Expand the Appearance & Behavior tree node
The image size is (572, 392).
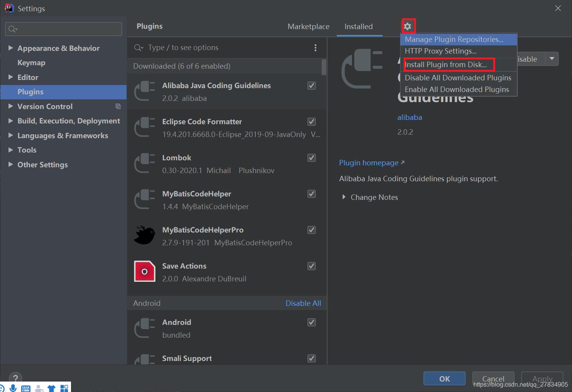pyautogui.click(x=10, y=48)
